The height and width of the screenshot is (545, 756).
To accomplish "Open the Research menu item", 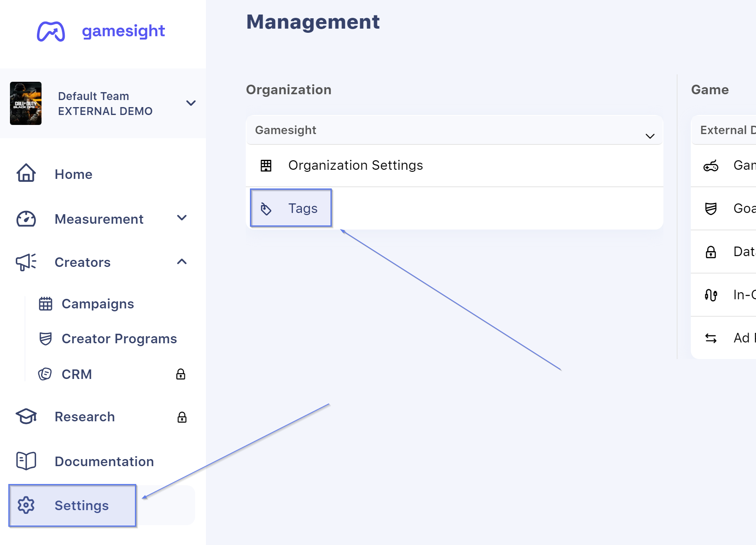I will point(85,417).
